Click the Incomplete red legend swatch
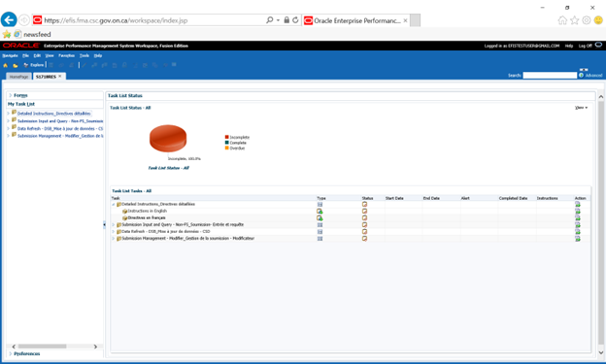 point(227,137)
